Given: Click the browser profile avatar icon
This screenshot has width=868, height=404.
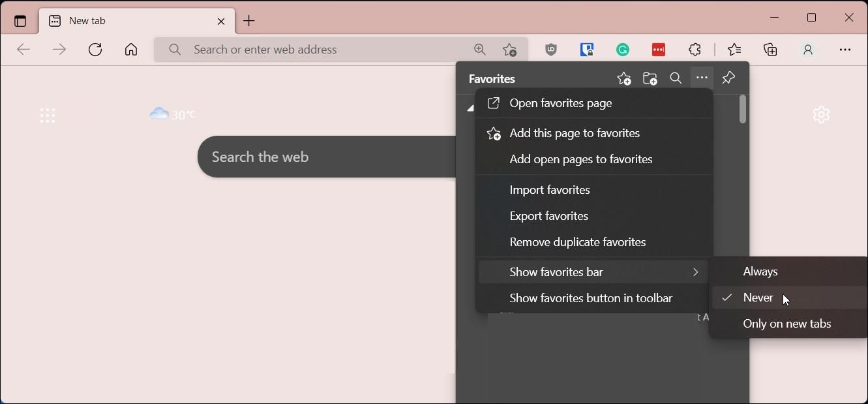Looking at the screenshot, I should coord(808,50).
